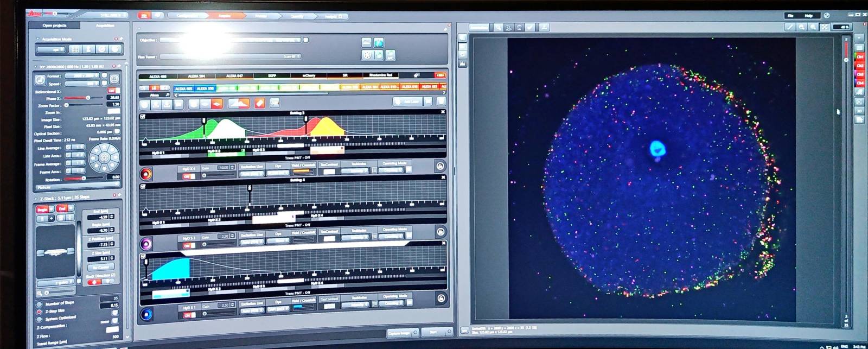Viewport: 868px width, 349px height.
Task: Select the System Optimized radio button
Action: 39,320
